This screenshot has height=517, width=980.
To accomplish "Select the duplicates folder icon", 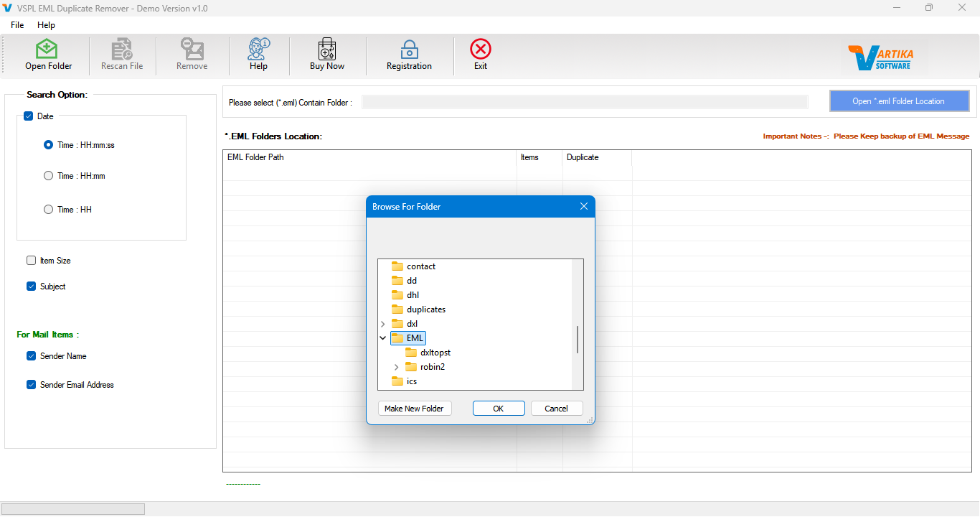I will point(397,309).
